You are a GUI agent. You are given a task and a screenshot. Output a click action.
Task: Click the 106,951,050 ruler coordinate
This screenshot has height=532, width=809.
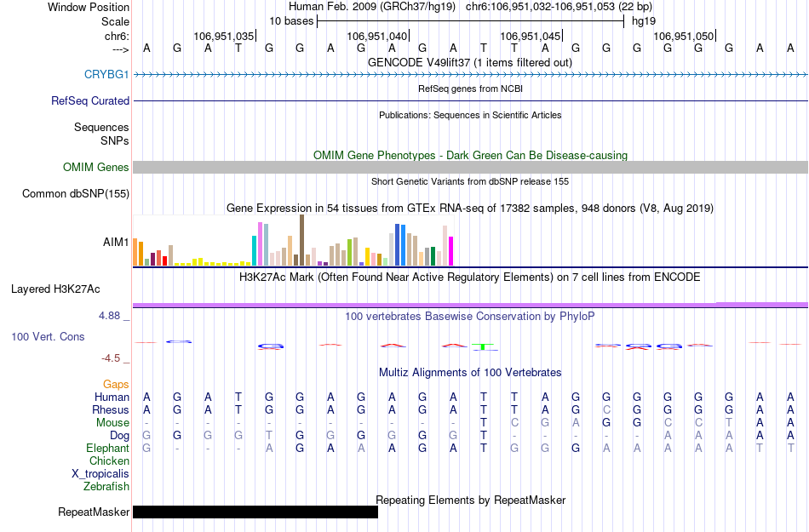(x=683, y=36)
